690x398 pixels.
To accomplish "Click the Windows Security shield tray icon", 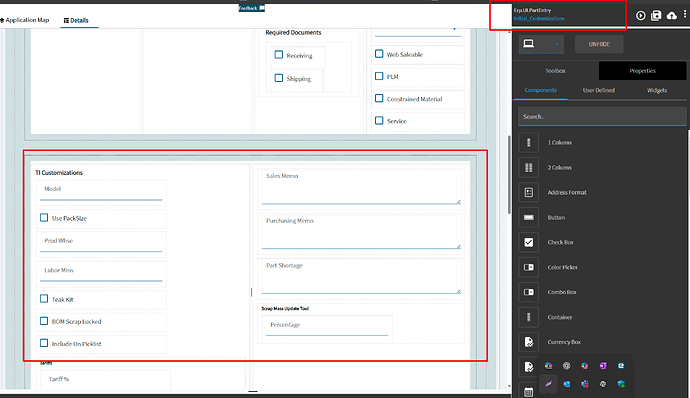I will click(x=621, y=384).
